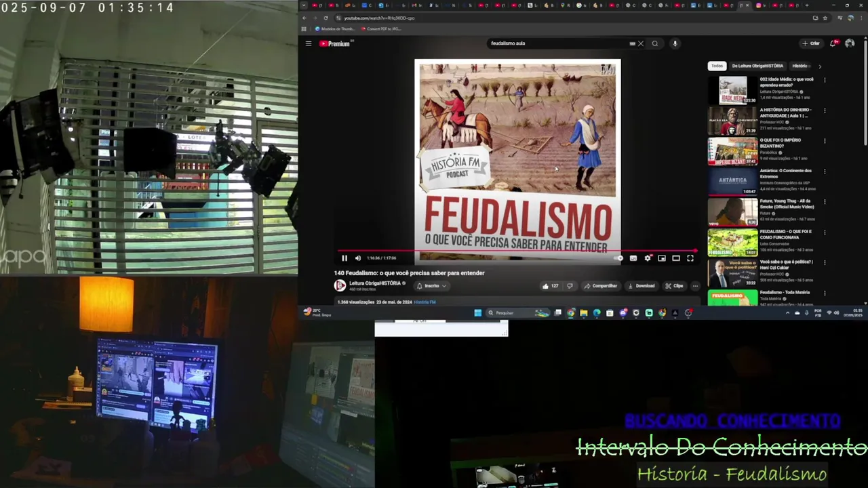This screenshot has height=488, width=868.
Task: Open options menu for 'Você sabe o que é política?'
Action: pos(825,263)
